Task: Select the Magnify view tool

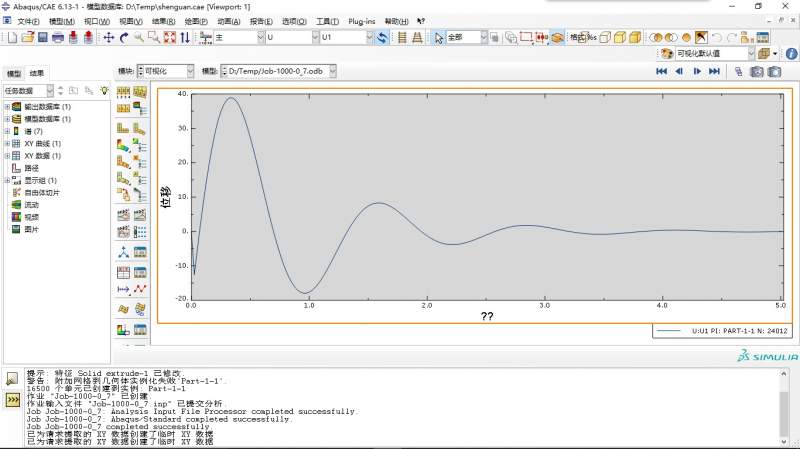Action: click(x=139, y=37)
